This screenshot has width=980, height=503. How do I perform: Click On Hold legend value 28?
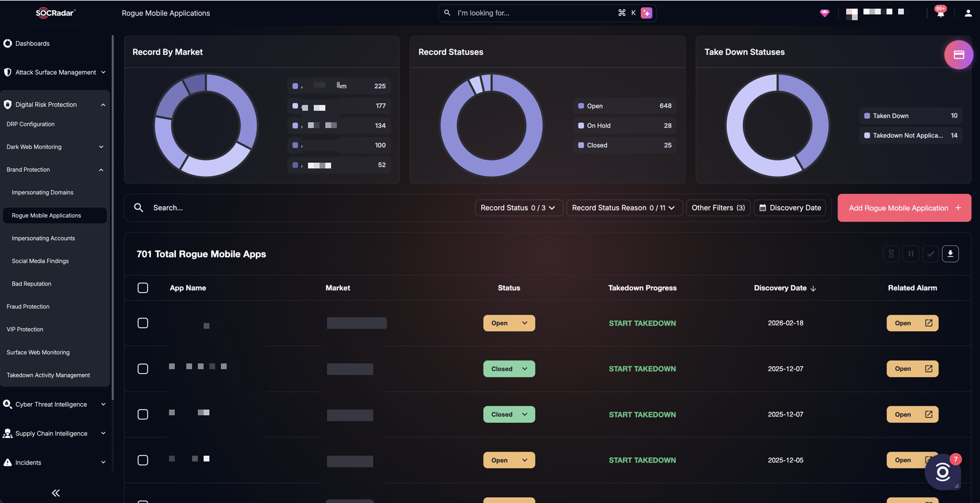[668, 125]
